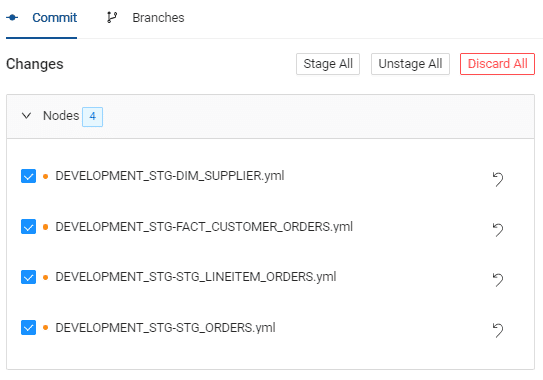This screenshot has height=380, width=543.
Task: Click the red Discard All button
Action: (x=497, y=64)
